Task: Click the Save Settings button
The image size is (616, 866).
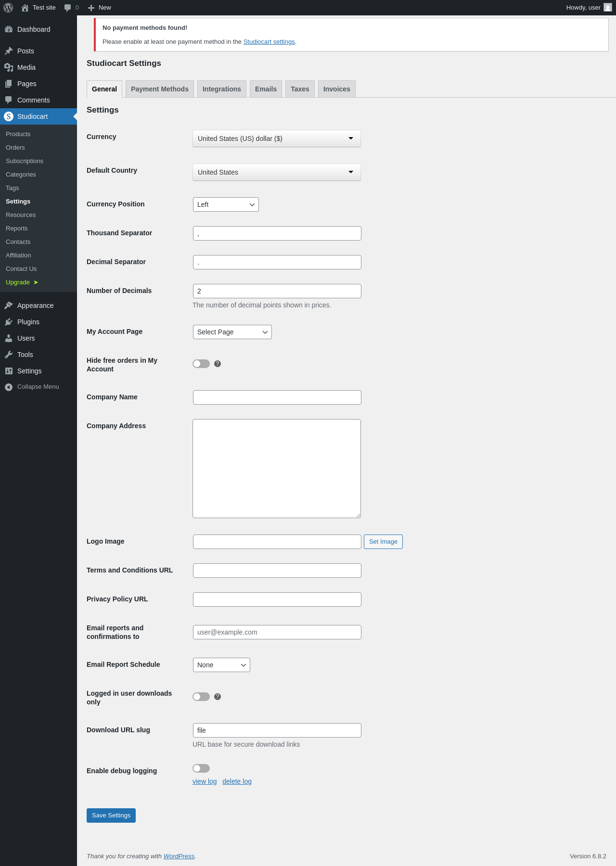Action: click(111, 815)
